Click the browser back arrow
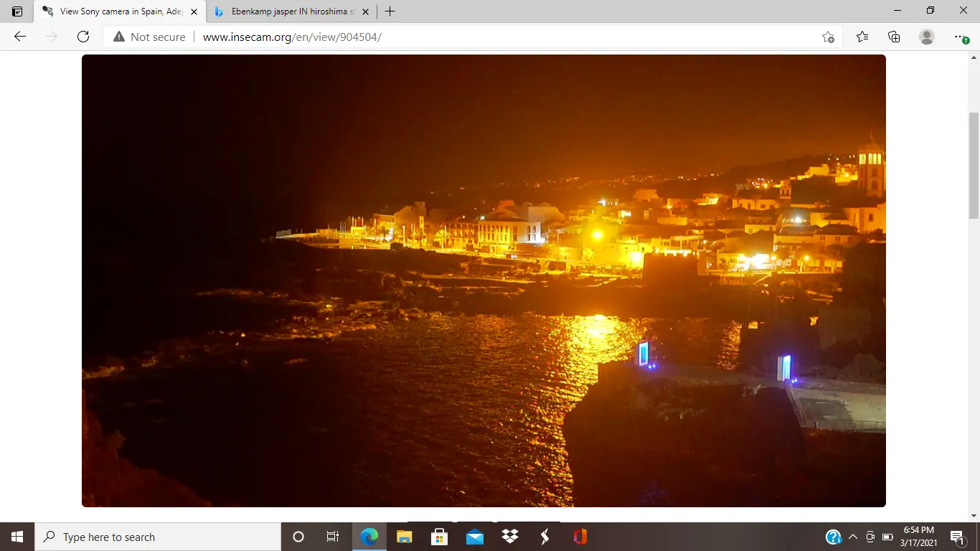This screenshot has height=551, width=980. pos(20,37)
